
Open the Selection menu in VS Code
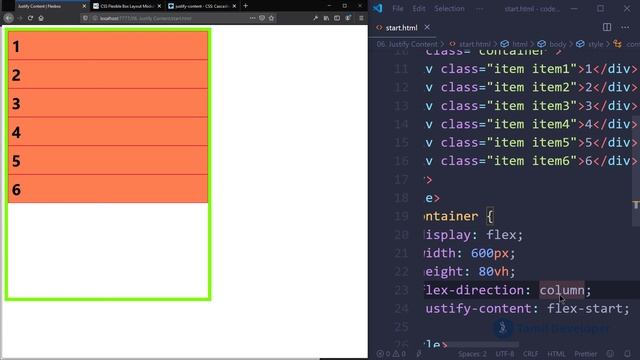click(449, 9)
